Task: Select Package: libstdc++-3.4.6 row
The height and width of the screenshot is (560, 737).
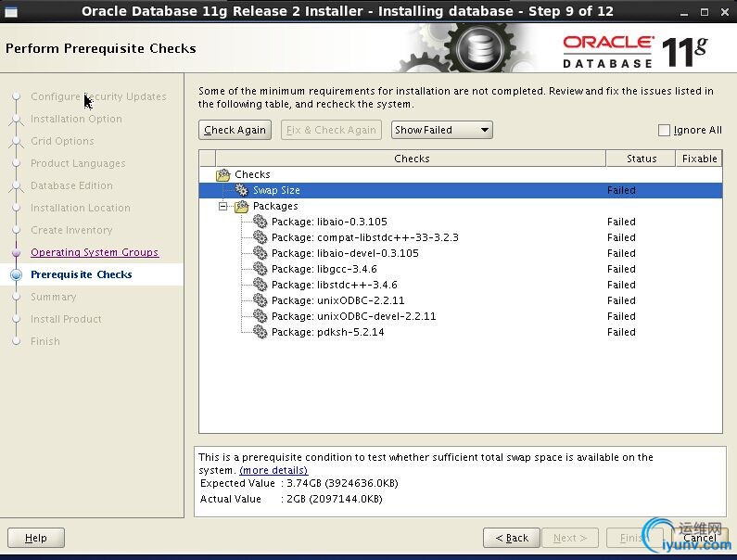Action: coord(461,285)
